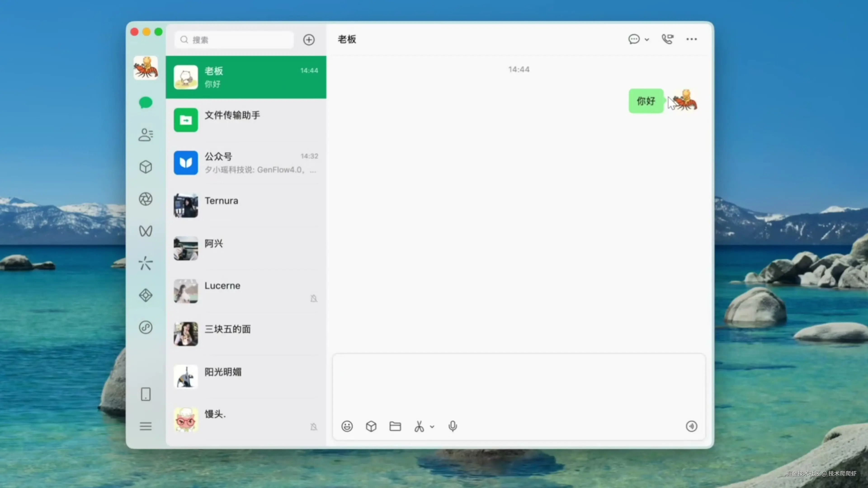Expand the chat bubble dropdown in header
Viewport: 868px width, 488px height.
(x=647, y=40)
